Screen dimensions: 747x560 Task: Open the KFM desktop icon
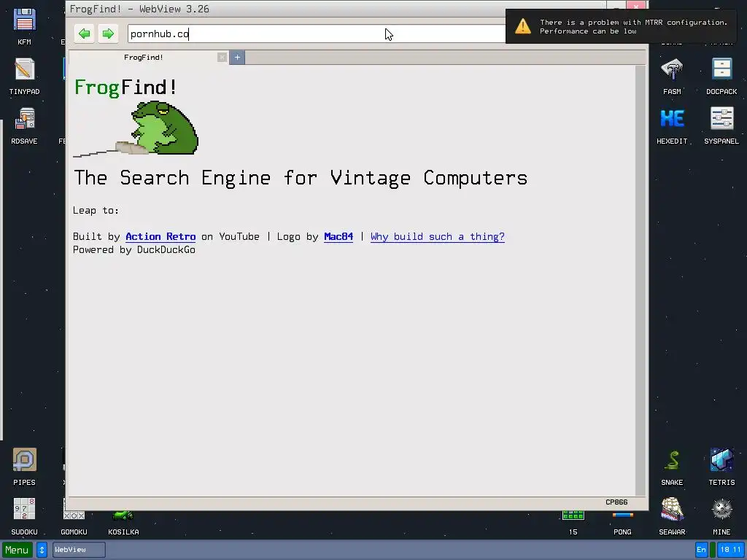coord(24,26)
